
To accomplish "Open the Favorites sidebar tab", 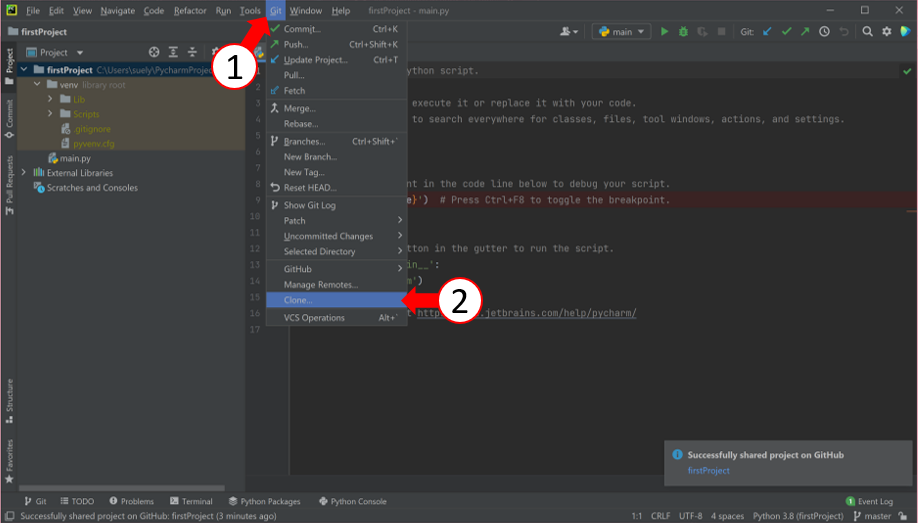I will (x=9, y=462).
